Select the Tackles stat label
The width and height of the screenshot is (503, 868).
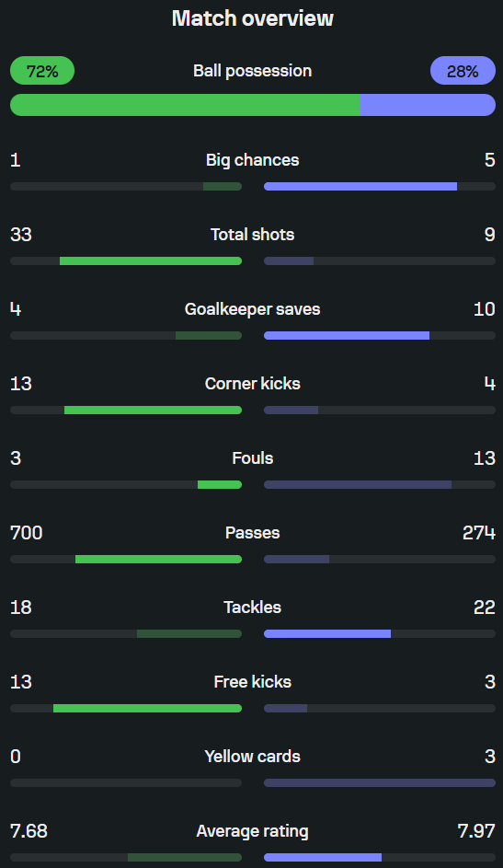coord(253,608)
